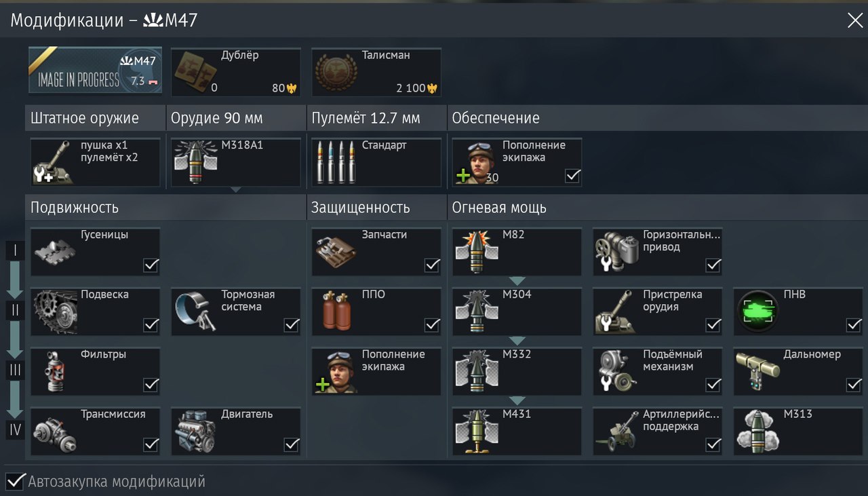This screenshot has width=868, height=496.
Task: Select the Дальномер rangefinder icon
Action: [757, 371]
